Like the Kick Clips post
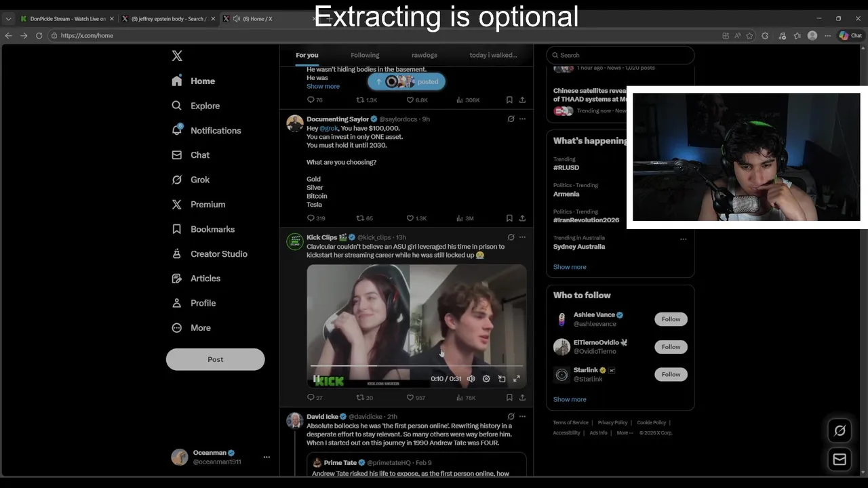Image resolution: width=868 pixels, height=488 pixels. pos(416,398)
